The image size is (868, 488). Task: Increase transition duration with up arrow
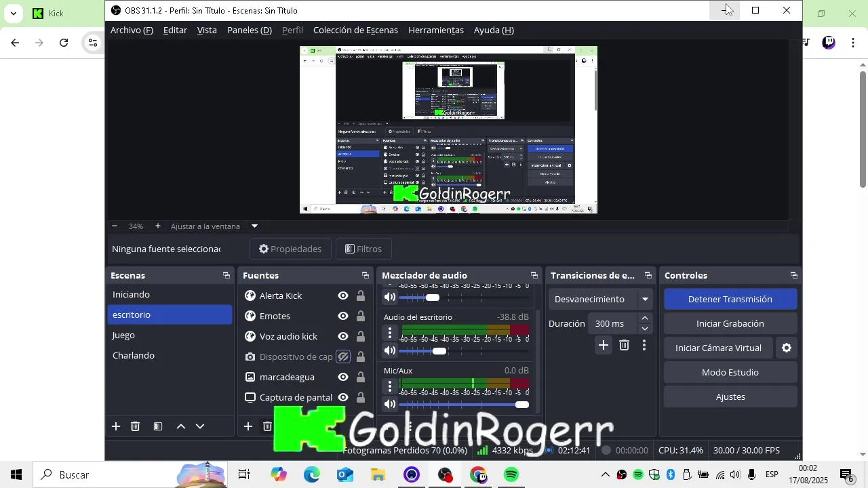[645, 318]
